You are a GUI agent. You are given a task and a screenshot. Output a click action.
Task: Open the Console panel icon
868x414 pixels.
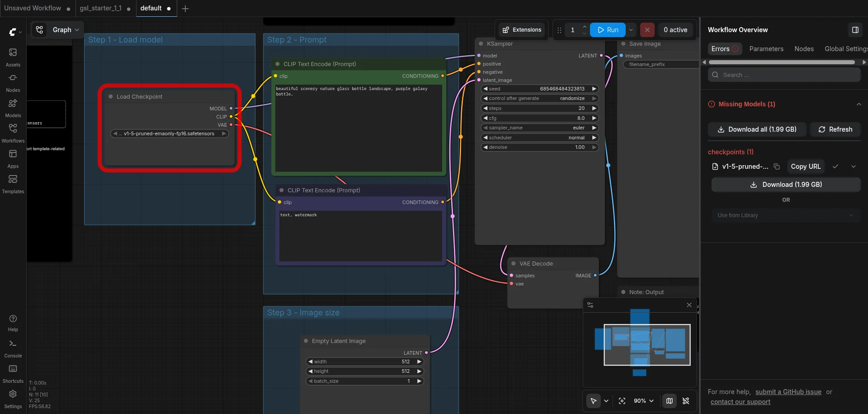pos(13,348)
